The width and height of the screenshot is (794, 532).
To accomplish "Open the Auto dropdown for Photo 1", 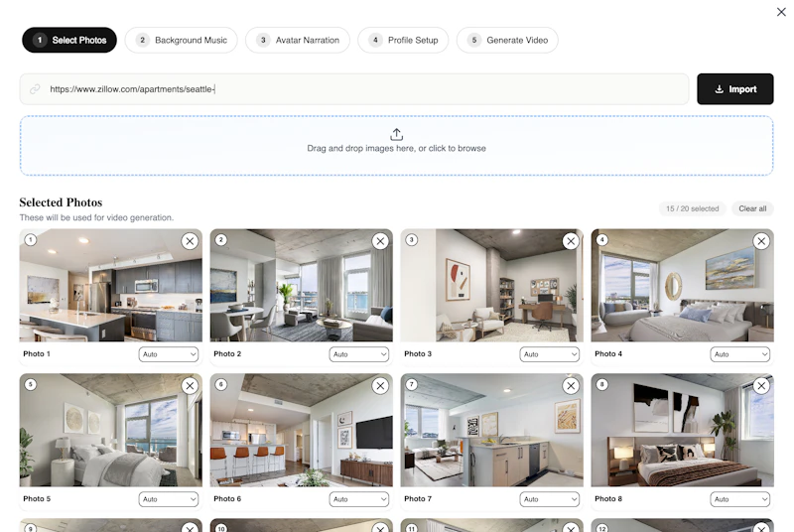I will tap(169, 354).
